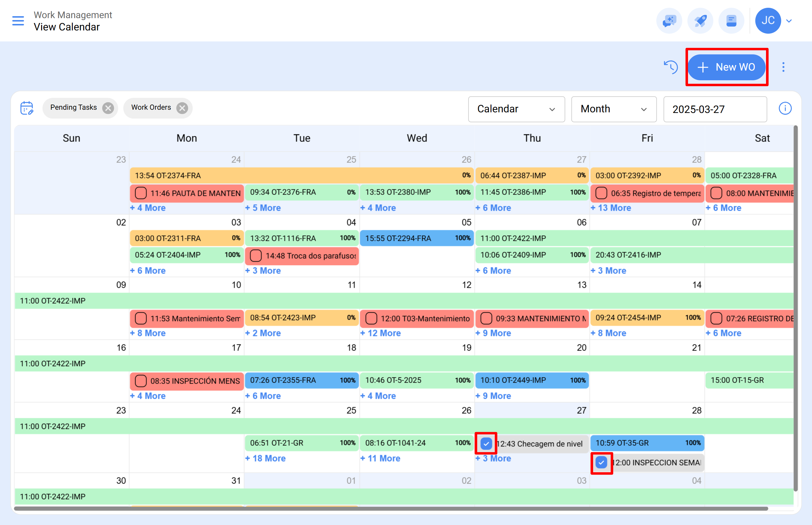
Task: Click the info icon next to the date field
Action: coord(785,108)
